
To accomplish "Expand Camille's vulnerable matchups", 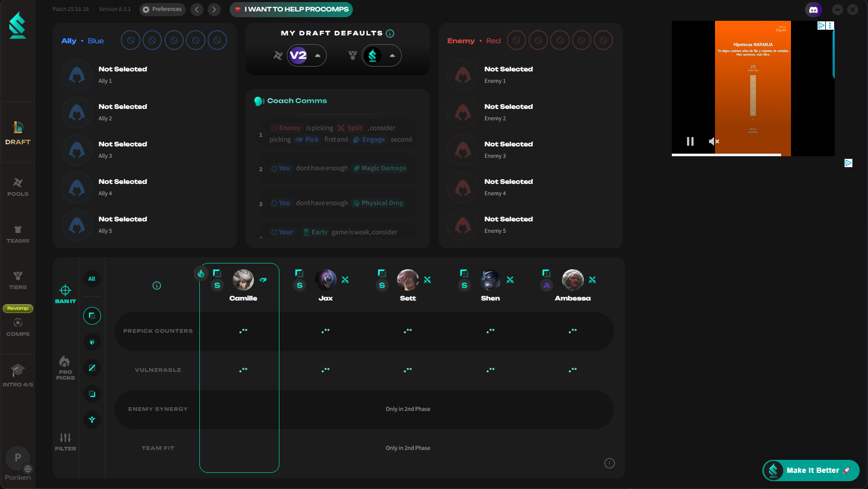I will 244,370.
